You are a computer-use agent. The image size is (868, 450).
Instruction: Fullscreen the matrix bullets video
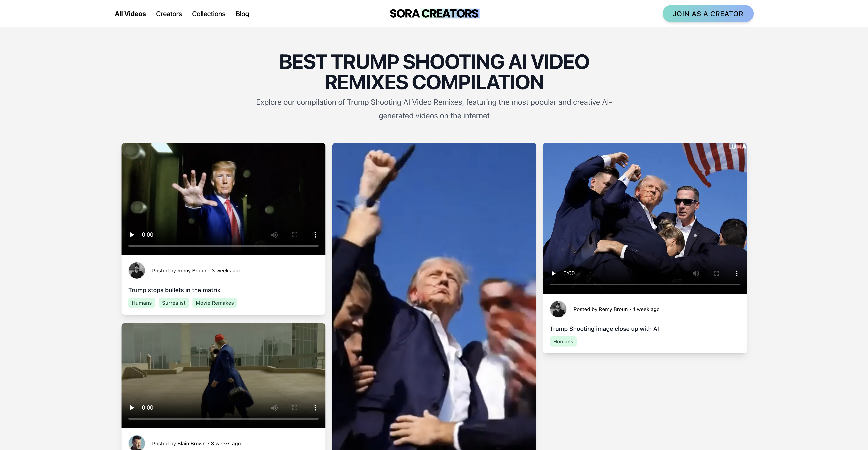(295, 235)
